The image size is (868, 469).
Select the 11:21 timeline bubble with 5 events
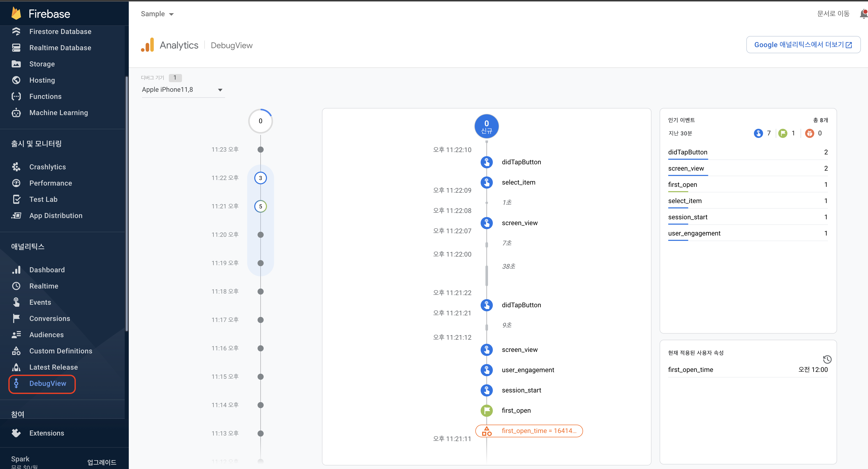click(260, 206)
